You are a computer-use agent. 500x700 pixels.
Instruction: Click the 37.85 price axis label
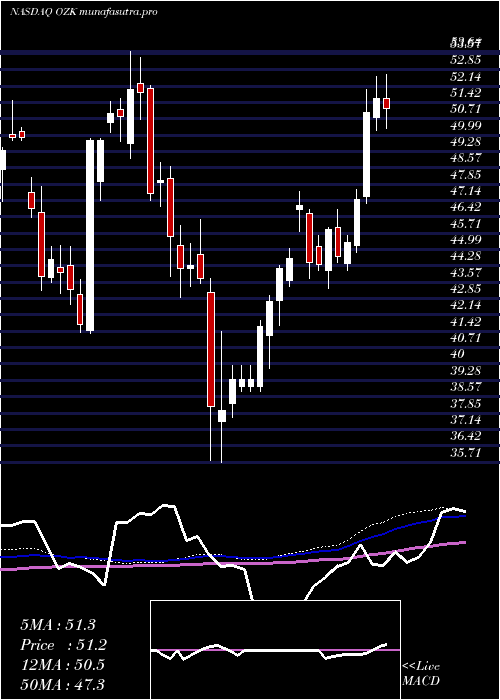click(x=466, y=404)
